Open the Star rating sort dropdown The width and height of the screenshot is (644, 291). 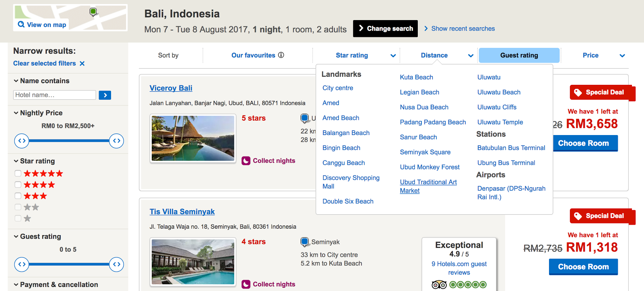(x=393, y=55)
